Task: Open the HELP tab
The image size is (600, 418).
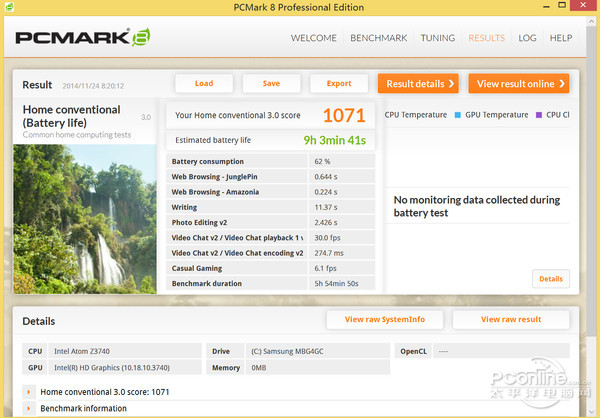Action: [561, 38]
